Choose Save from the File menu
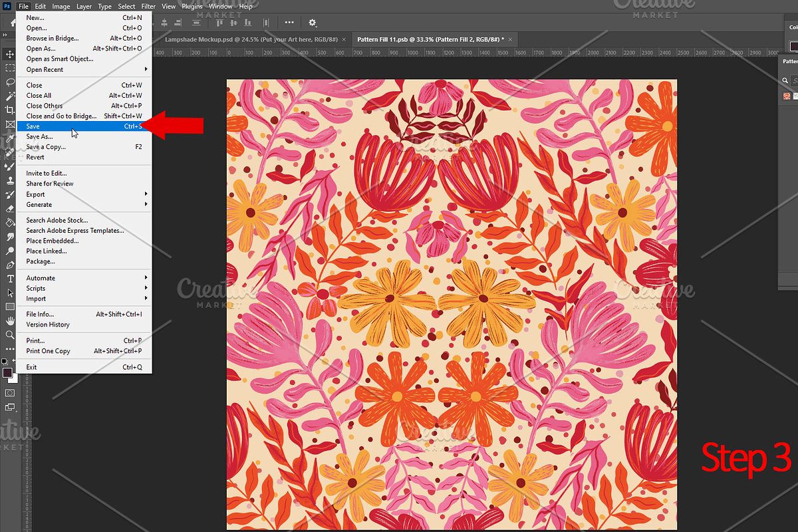The image size is (798, 532). coord(84,126)
